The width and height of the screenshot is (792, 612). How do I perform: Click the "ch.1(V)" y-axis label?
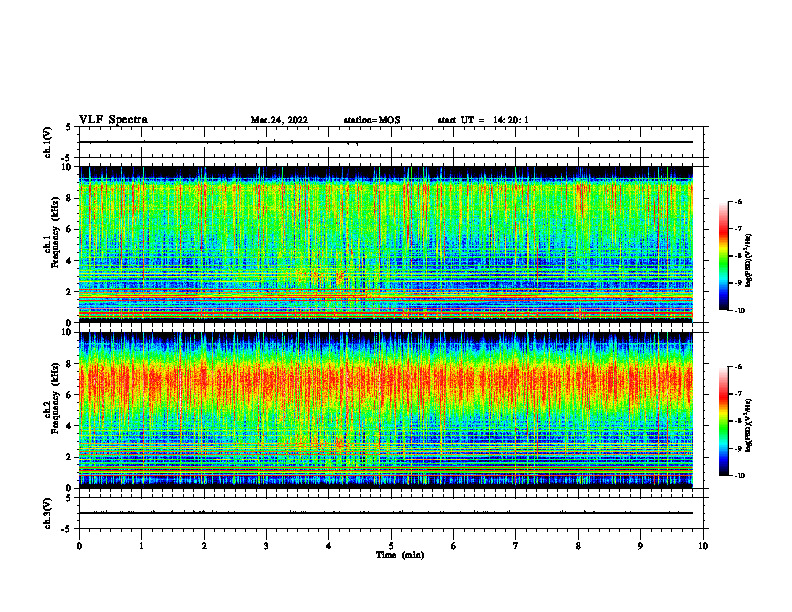pyautogui.click(x=48, y=142)
